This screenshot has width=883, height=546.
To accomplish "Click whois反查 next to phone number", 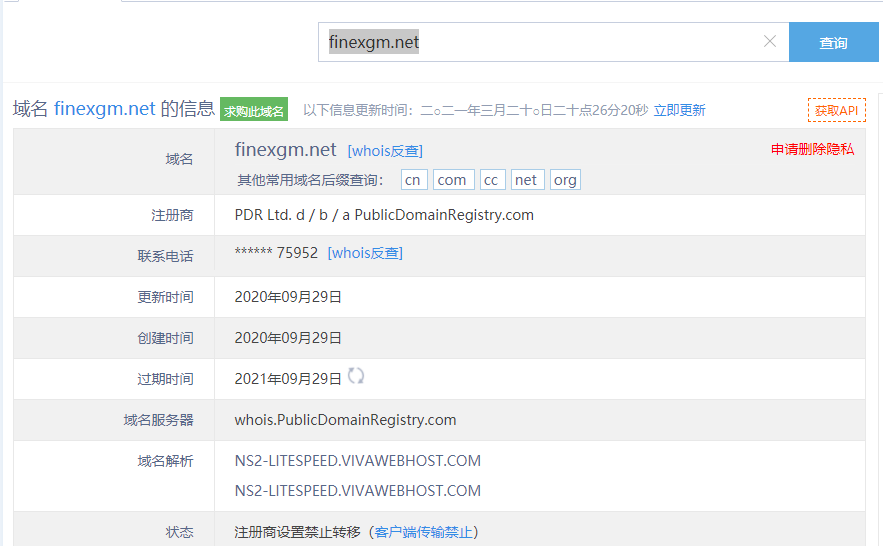I will (x=365, y=253).
